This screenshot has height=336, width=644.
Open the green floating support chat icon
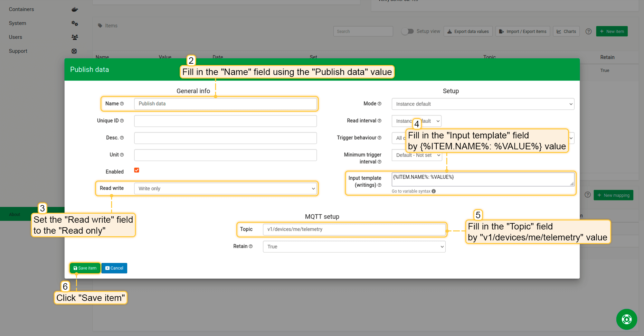[626, 319]
